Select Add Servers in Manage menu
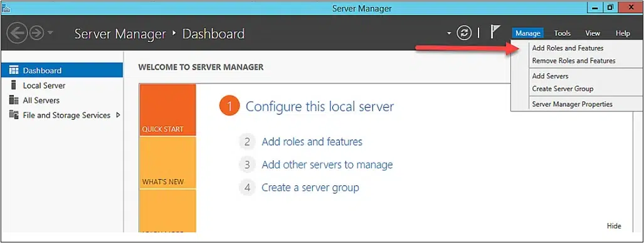The width and height of the screenshot is (644, 243). [551, 76]
